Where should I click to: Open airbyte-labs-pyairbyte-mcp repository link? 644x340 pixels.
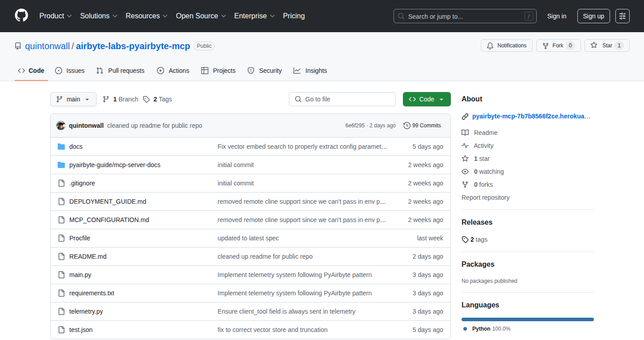[133, 46]
